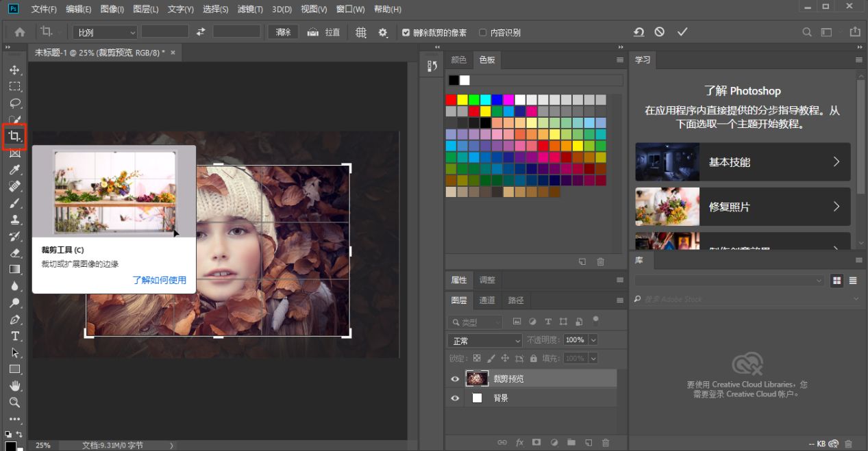Screen dimensions: 868x451
Task: Click the 清除 button in options bar
Action: (283, 32)
